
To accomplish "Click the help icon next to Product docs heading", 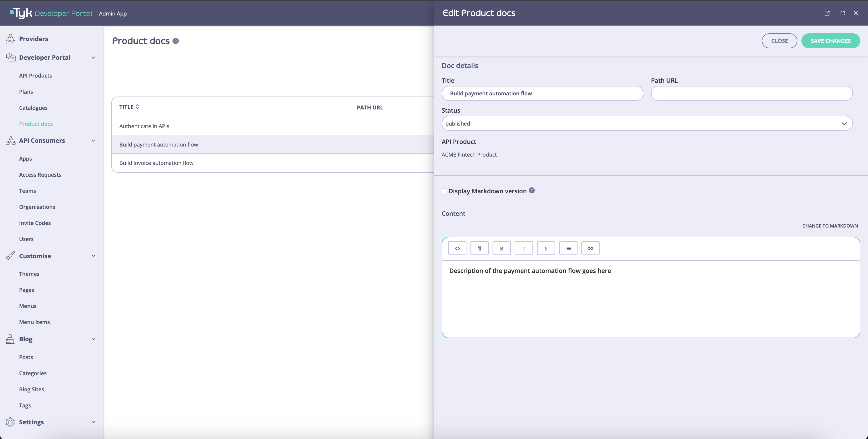I will click(176, 41).
